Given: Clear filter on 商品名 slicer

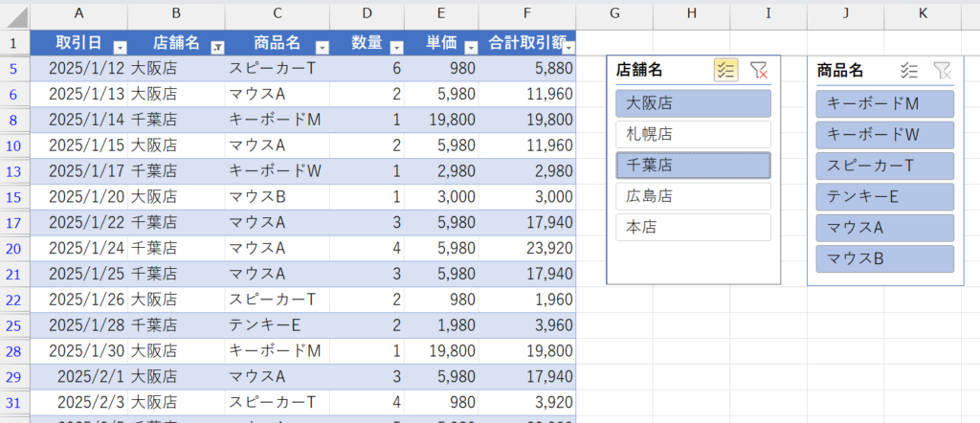Looking at the screenshot, I should (x=942, y=70).
